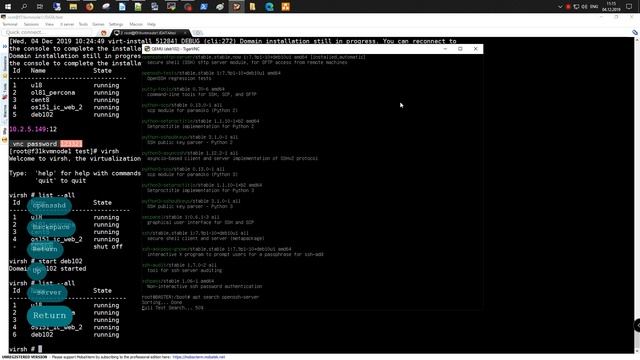
Task: Launch Microsoft Edge from the taskbar
Action: [269, 7]
